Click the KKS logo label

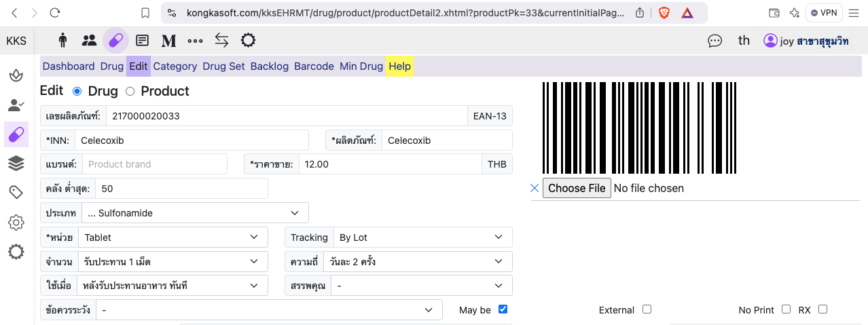(16, 41)
